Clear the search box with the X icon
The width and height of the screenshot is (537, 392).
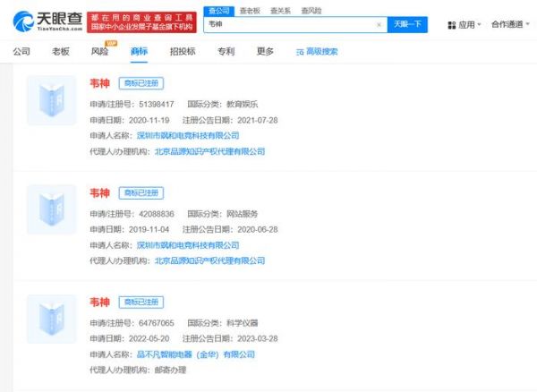(x=379, y=25)
